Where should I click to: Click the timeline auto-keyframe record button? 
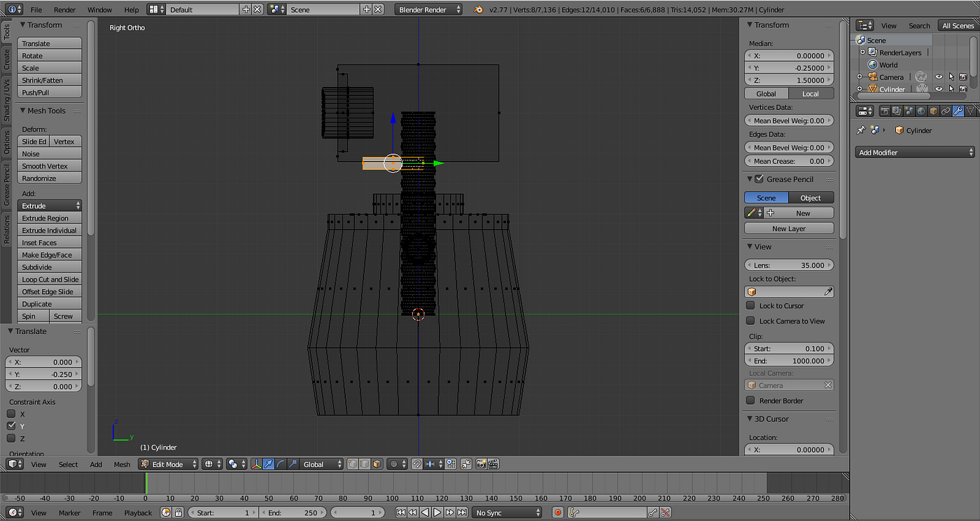pyautogui.click(x=558, y=513)
